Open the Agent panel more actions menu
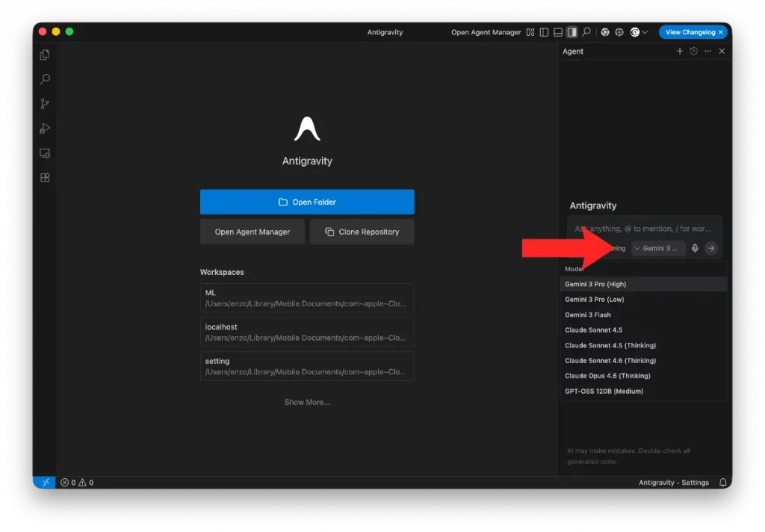The height and width of the screenshot is (532, 765). coord(707,52)
